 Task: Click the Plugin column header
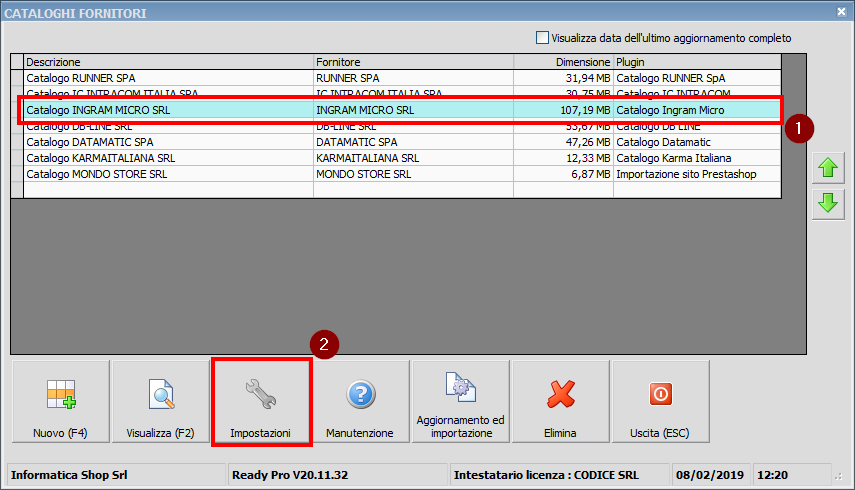(697, 62)
